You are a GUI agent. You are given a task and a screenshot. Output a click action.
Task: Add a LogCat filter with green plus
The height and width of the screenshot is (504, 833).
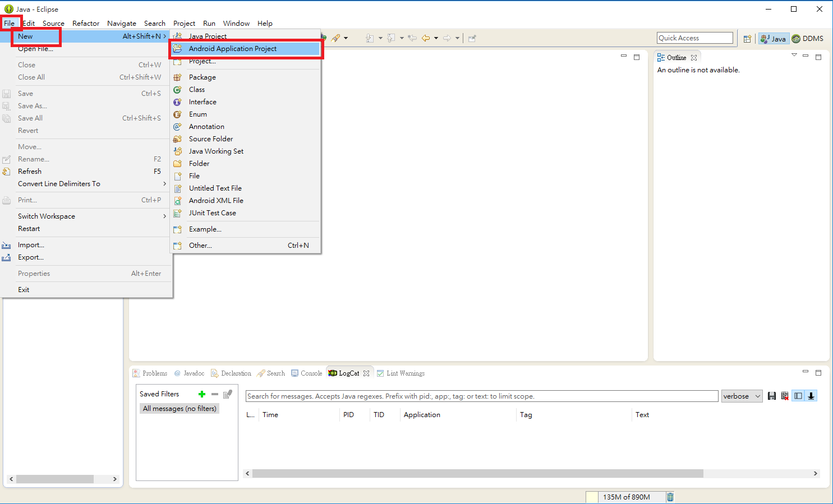pos(202,394)
